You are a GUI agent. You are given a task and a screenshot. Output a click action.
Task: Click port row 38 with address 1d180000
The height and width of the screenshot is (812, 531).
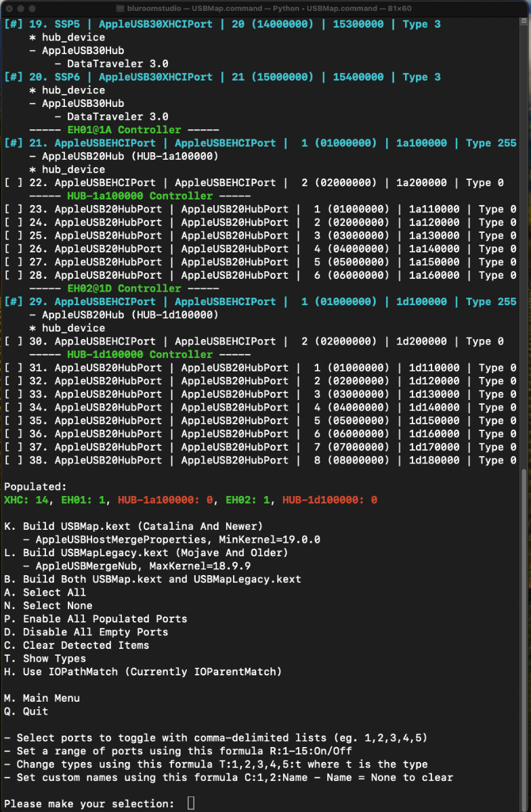point(260,459)
